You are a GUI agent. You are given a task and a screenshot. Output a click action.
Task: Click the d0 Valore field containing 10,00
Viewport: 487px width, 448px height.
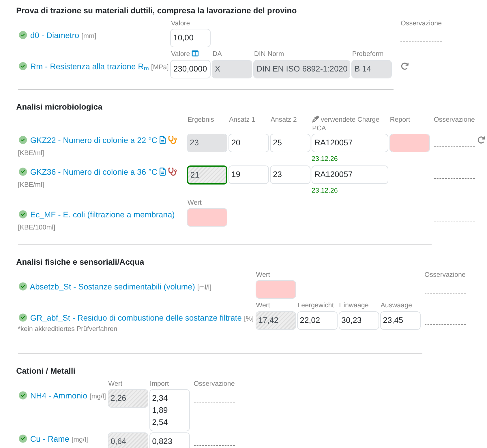(x=190, y=38)
